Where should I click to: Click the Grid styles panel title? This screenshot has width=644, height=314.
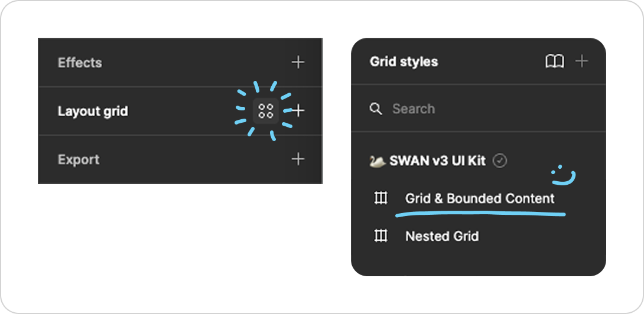pyautogui.click(x=404, y=61)
